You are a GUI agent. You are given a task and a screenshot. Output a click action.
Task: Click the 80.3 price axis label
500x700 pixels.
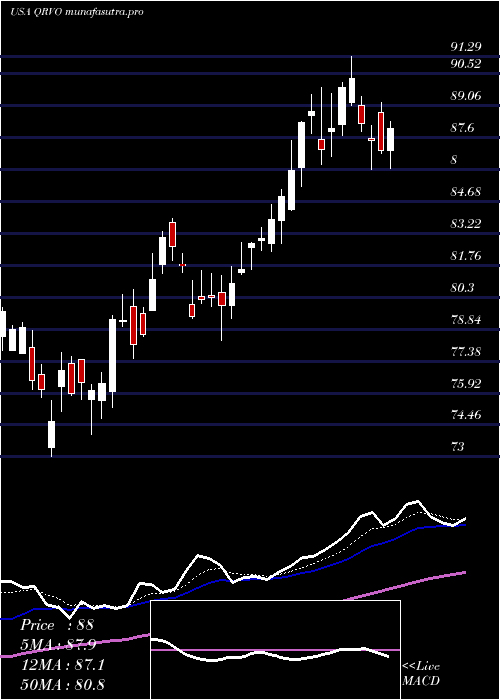[462, 288]
